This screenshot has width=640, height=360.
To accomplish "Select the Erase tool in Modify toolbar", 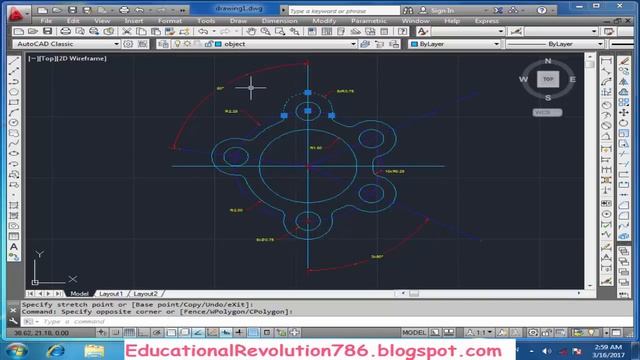I will (624, 61).
